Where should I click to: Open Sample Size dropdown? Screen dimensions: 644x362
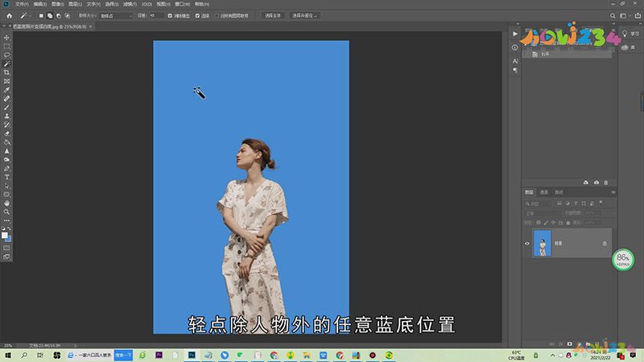[116, 15]
